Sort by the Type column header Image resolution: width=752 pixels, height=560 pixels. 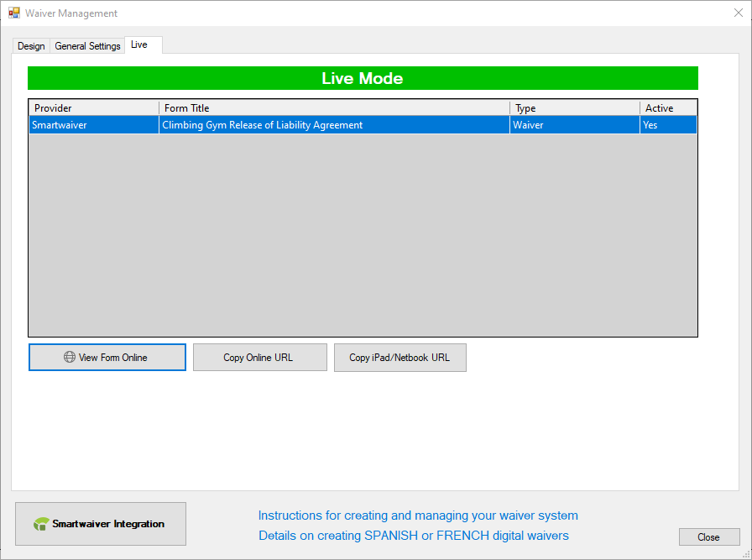click(x=575, y=108)
